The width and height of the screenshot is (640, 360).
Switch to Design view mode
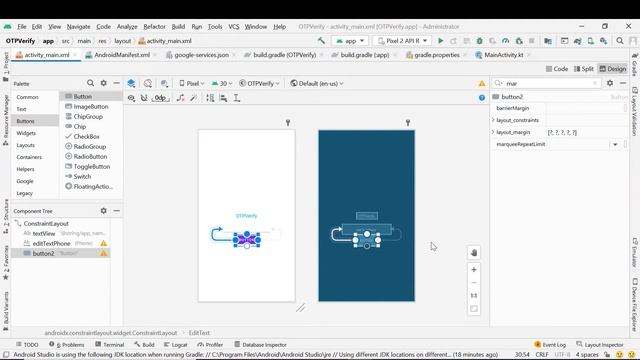point(613,69)
